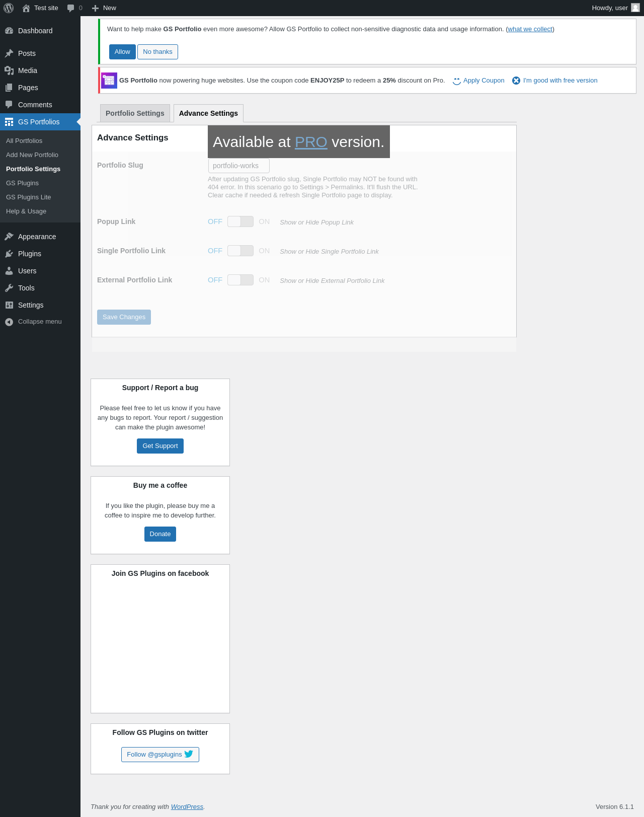
Task: Click the Posts pin icon
Action: point(9,53)
